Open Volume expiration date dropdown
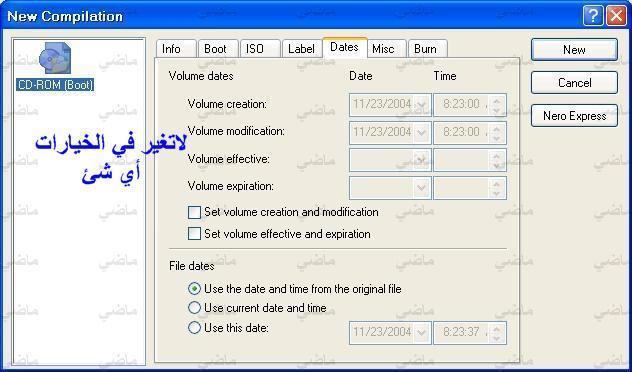 [422, 187]
